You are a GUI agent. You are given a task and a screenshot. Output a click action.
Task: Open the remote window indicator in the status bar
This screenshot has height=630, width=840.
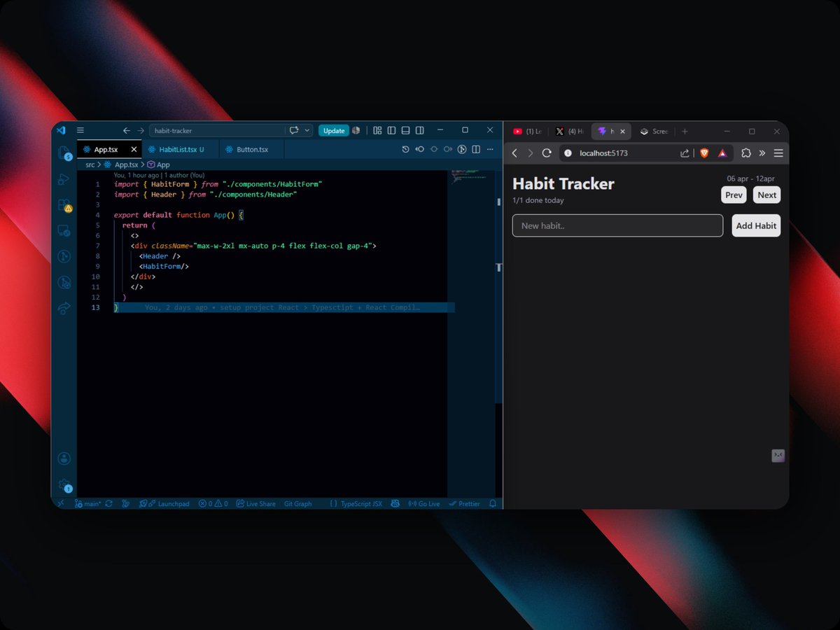(60, 503)
